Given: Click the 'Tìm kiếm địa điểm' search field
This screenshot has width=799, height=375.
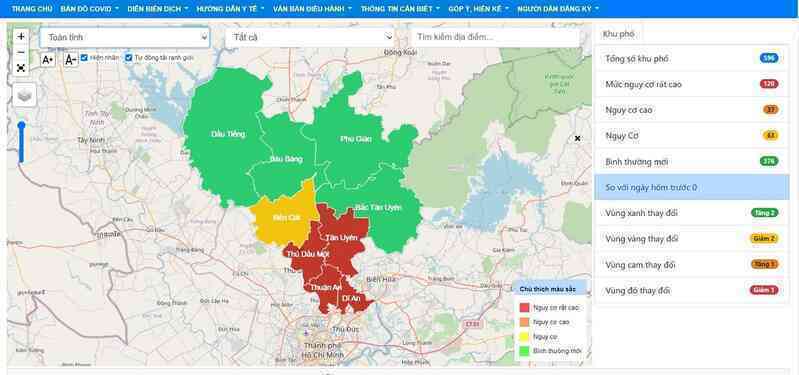Looking at the screenshot, I should pyautogui.click(x=495, y=37).
